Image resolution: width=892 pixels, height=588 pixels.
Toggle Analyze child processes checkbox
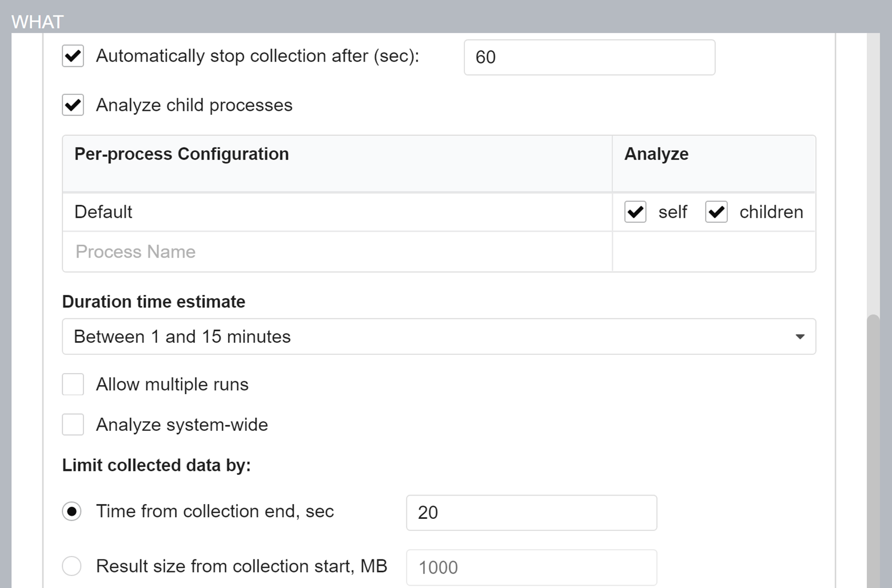tap(73, 105)
